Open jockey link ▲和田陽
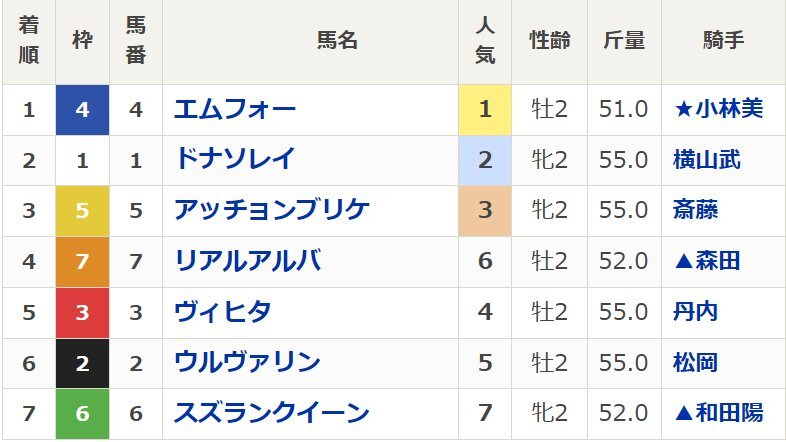This screenshot has width=786, height=442. pyautogui.click(x=718, y=413)
